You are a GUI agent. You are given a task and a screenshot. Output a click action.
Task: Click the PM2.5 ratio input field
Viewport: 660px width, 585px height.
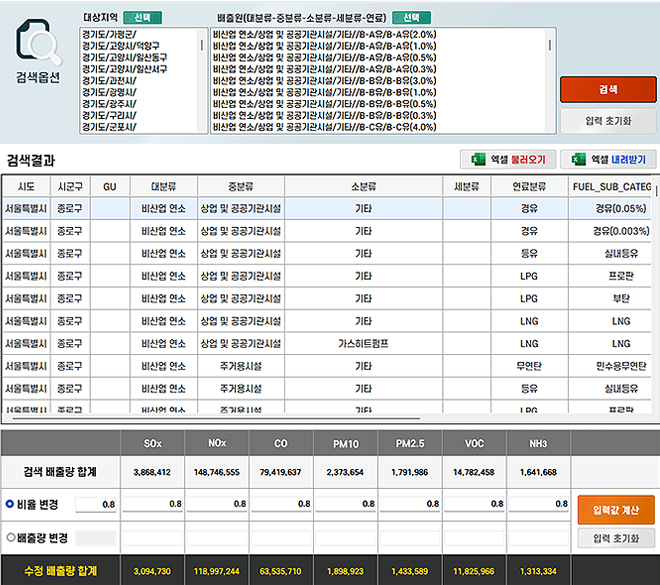click(410, 504)
